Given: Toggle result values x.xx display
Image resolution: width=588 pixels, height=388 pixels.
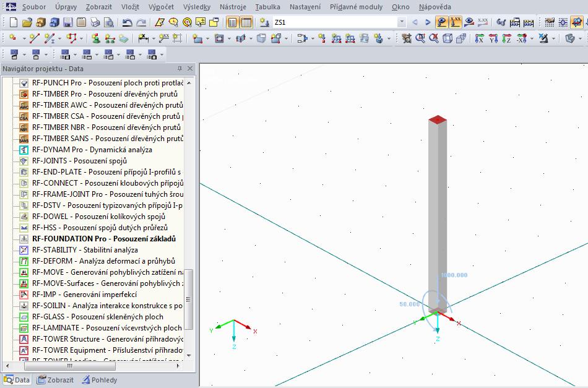Looking at the screenshot, I should pos(483,22).
